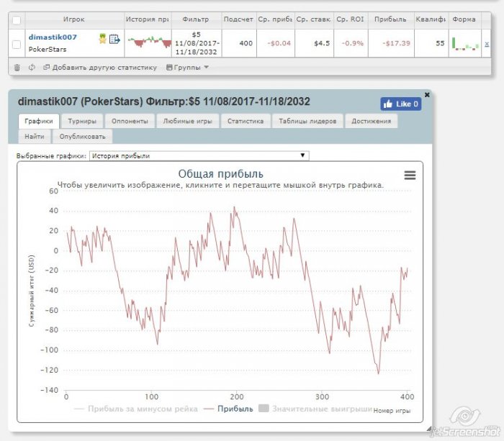Click Добавить другую статистику
Screen dimensions: 504x441
[x=100, y=68]
